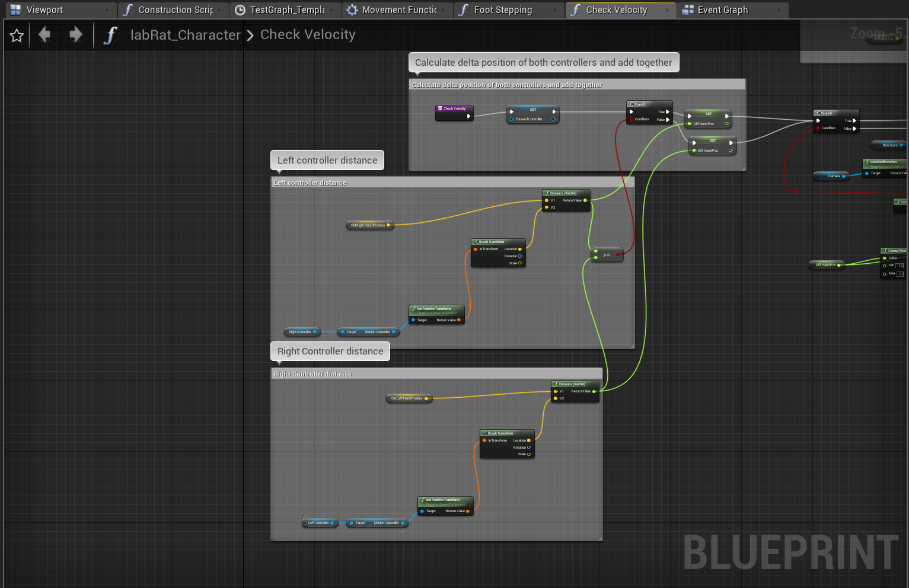
Task: Open the labRat_Character breadcrumb link
Action: (x=186, y=35)
